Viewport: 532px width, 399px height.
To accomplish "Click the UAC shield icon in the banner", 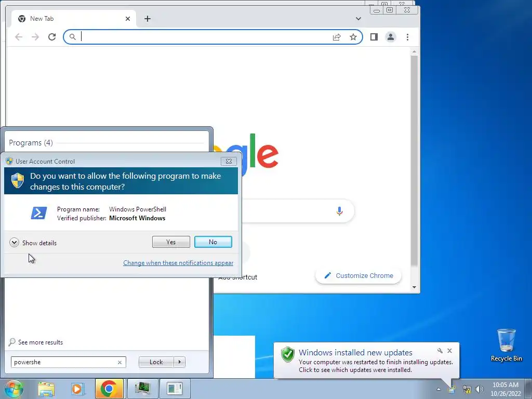I will [x=17, y=180].
